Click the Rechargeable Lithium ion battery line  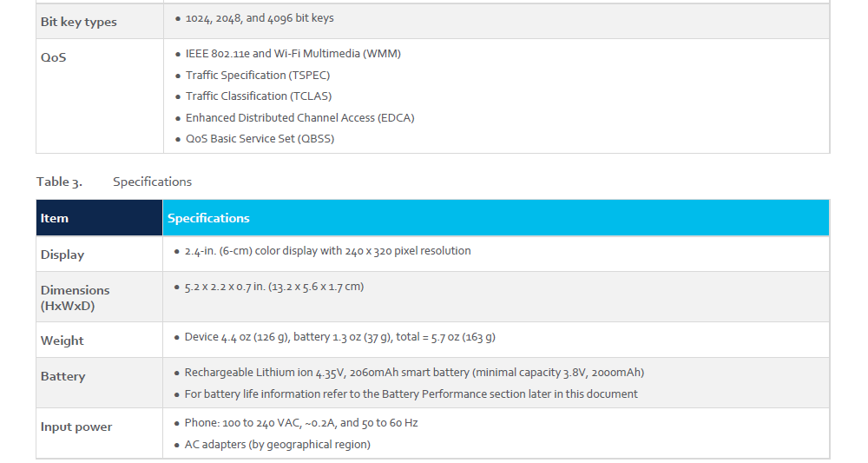(x=414, y=373)
